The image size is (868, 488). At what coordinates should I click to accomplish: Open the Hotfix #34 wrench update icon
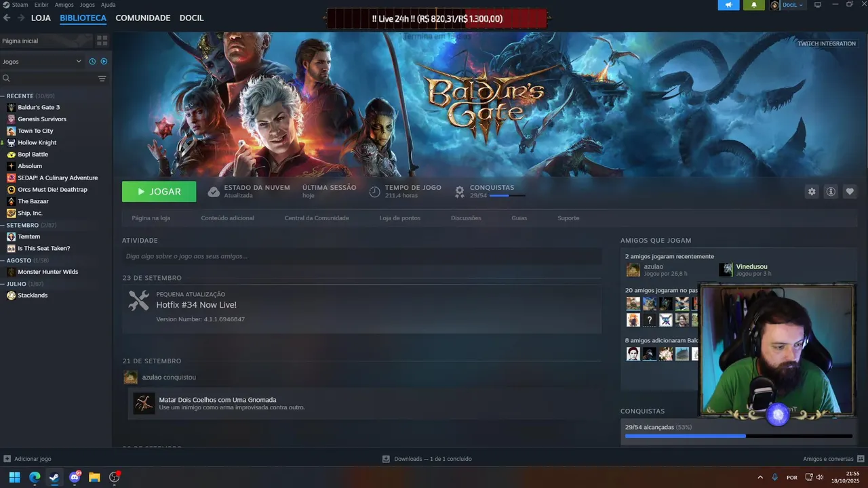point(138,301)
